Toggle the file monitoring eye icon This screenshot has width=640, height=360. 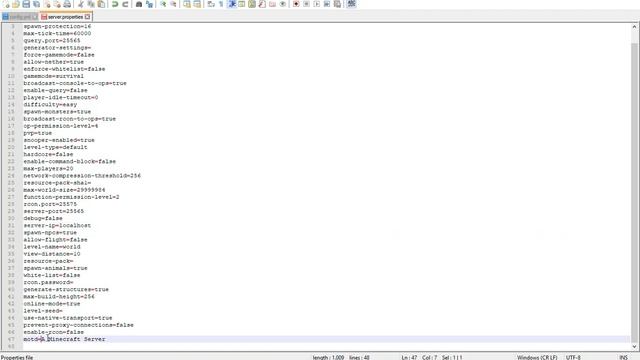tap(283, 4)
